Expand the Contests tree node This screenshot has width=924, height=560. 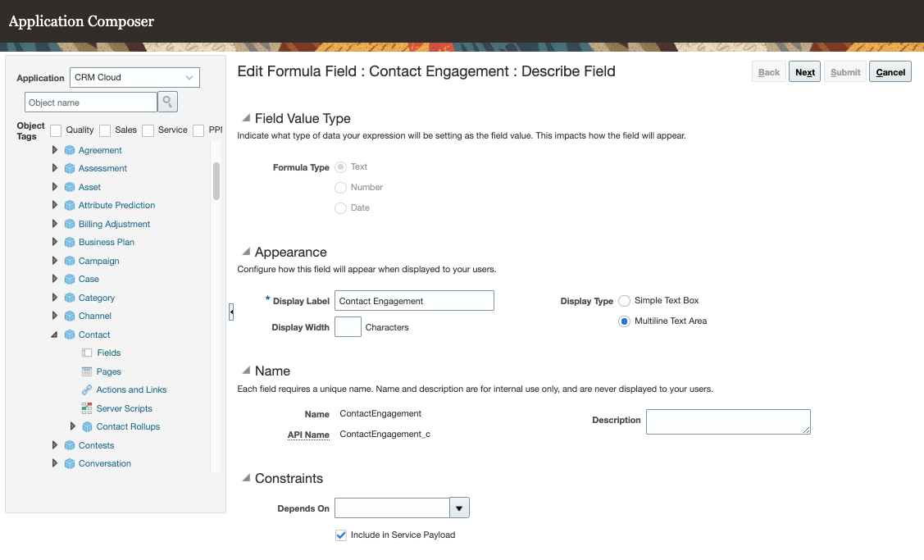point(54,445)
